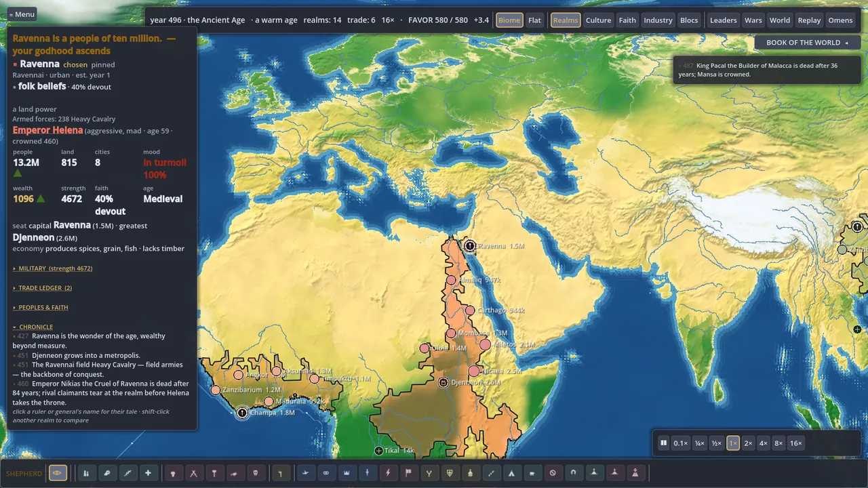This screenshot has width=868, height=488.
Task: Show the Faith map overlay
Action: pos(627,20)
